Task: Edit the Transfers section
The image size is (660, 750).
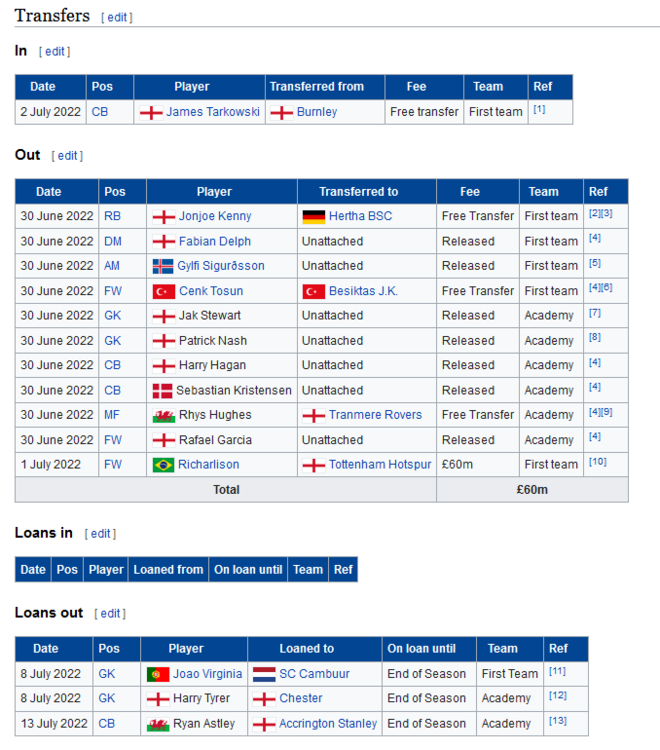Action: pyautogui.click(x=117, y=17)
